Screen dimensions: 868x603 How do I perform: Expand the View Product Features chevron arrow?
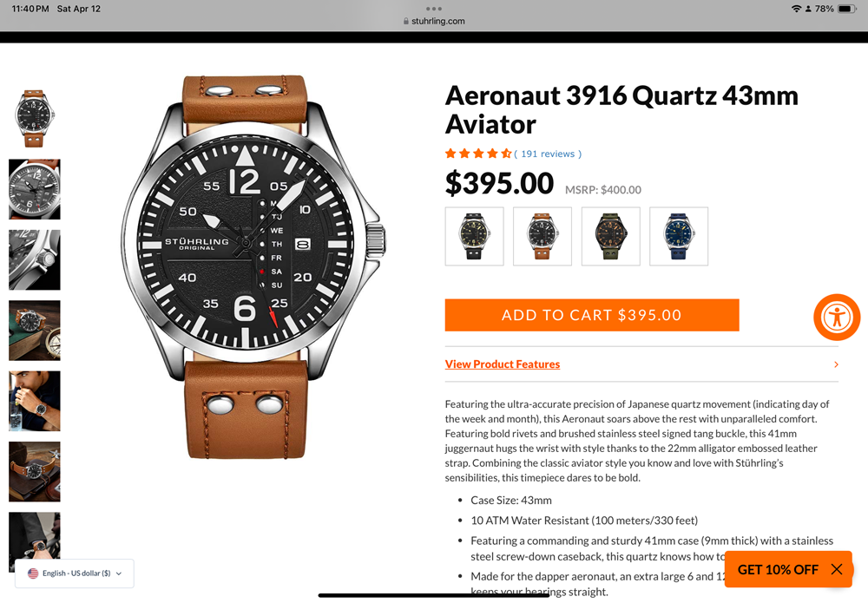(x=836, y=364)
